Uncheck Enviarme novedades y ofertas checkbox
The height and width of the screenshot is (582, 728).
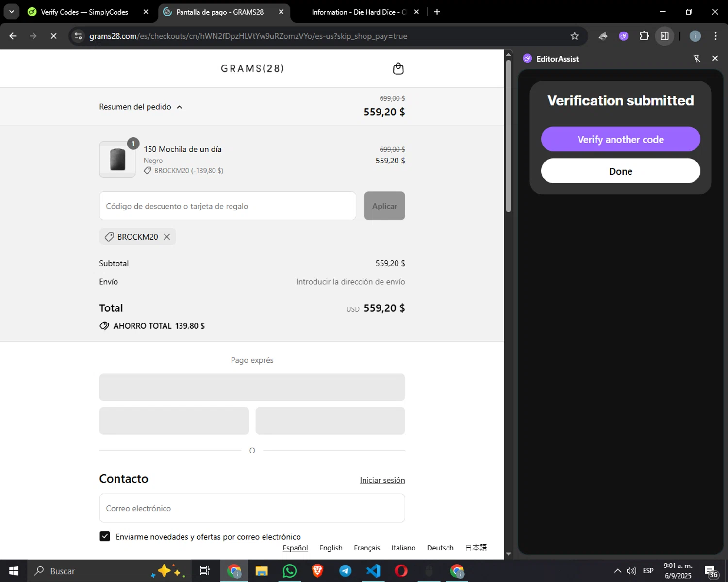point(105,536)
